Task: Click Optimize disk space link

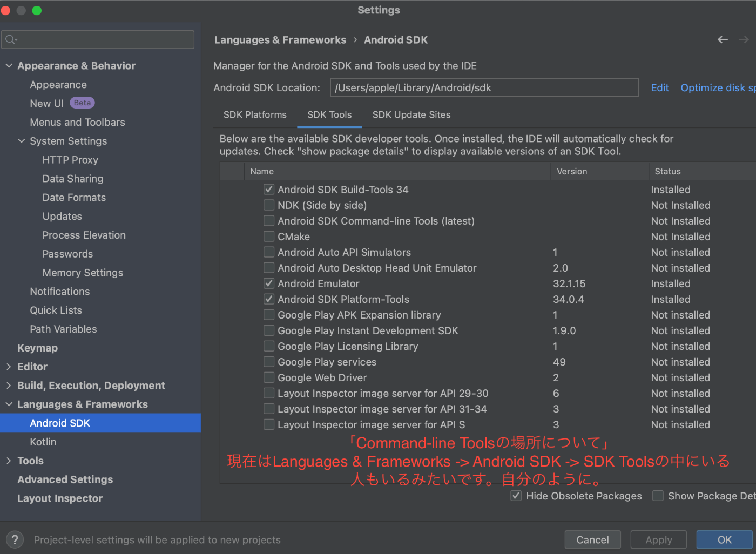Action: tap(718, 87)
